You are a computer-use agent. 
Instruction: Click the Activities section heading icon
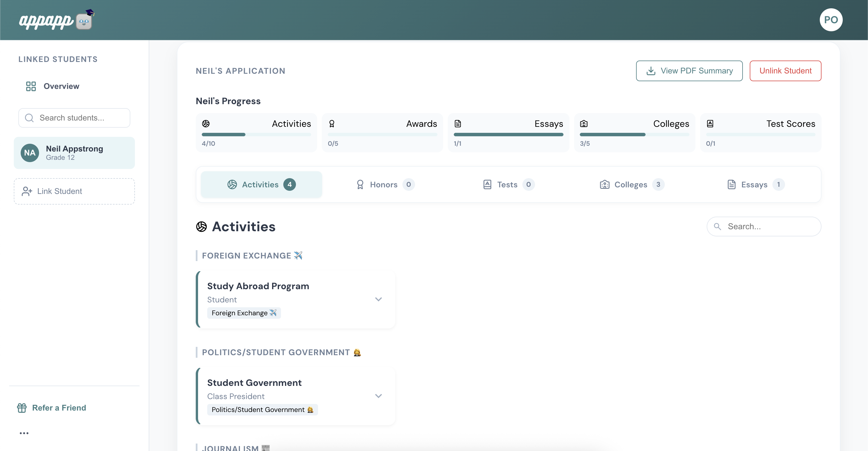tap(201, 227)
